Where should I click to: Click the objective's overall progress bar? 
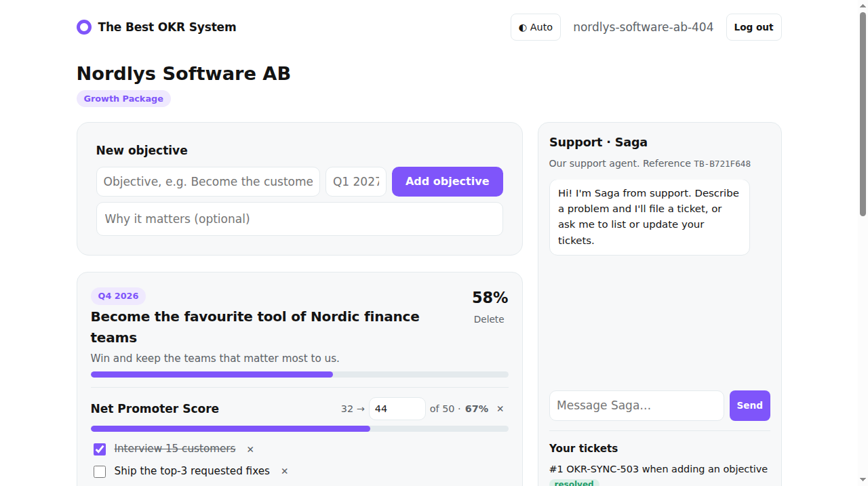[x=300, y=375]
